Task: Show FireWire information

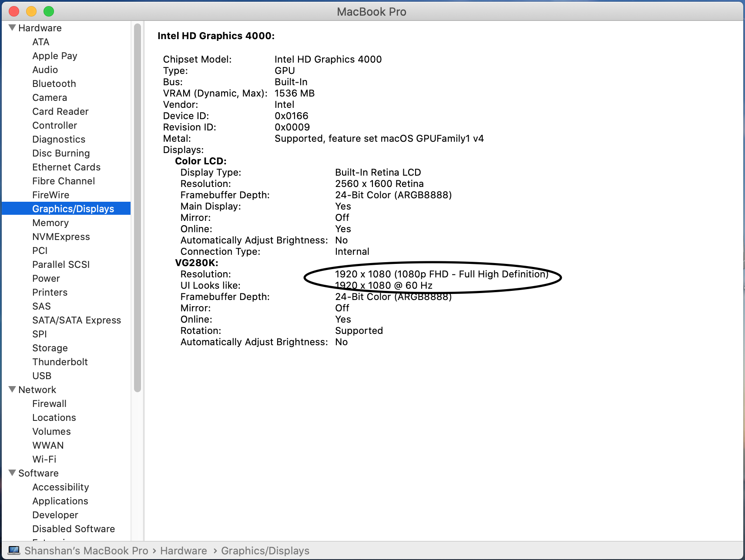Action: coord(51,195)
